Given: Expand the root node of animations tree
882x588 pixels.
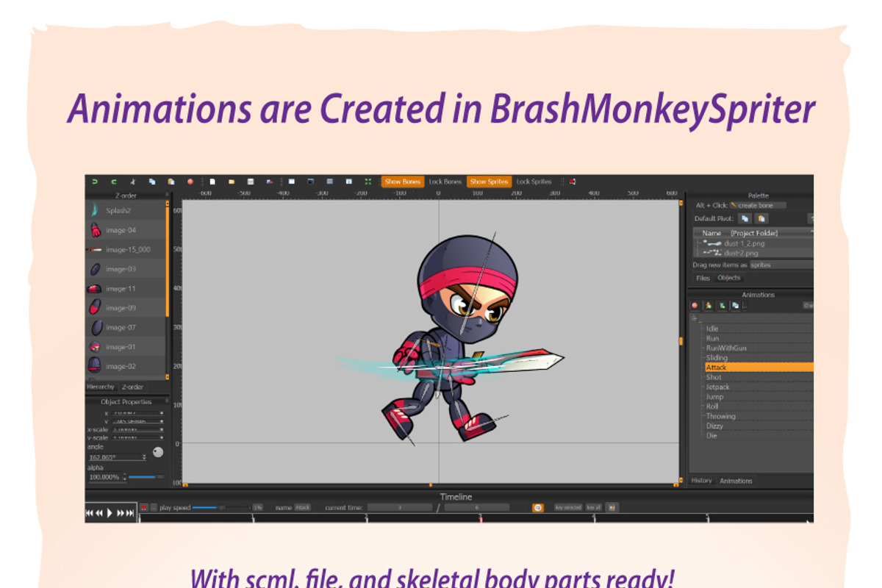Looking at the screenshot, I should (x=694, y=318).
